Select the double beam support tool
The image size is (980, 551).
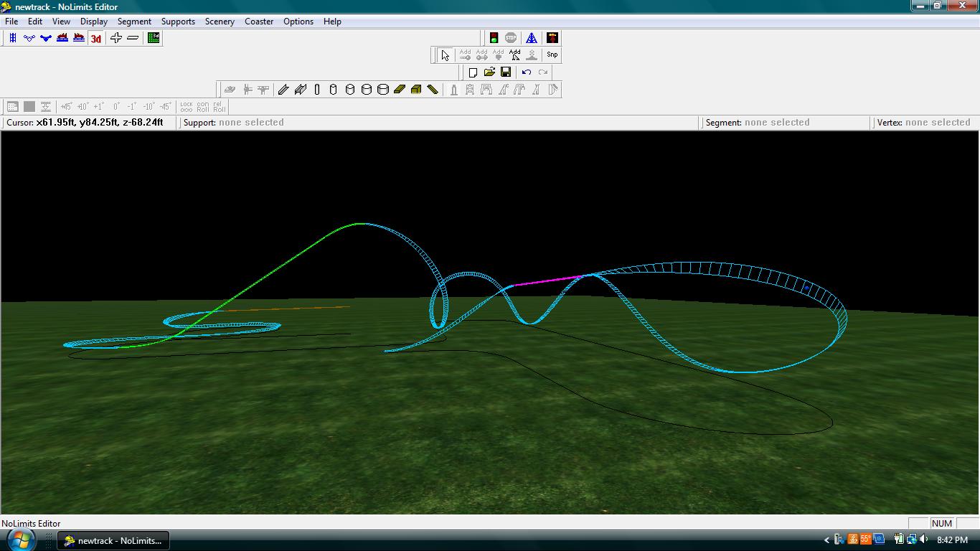300,90
